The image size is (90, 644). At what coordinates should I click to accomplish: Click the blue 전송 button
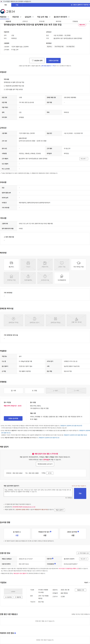pos(80,493)
